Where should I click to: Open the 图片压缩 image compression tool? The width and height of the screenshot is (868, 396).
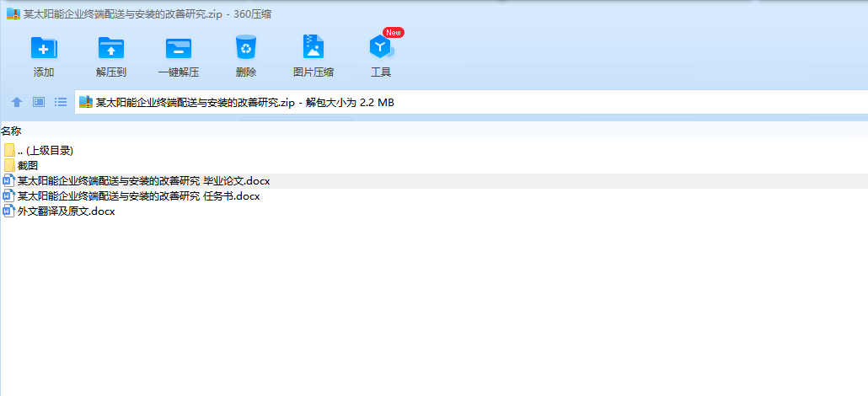pos(313,46)
